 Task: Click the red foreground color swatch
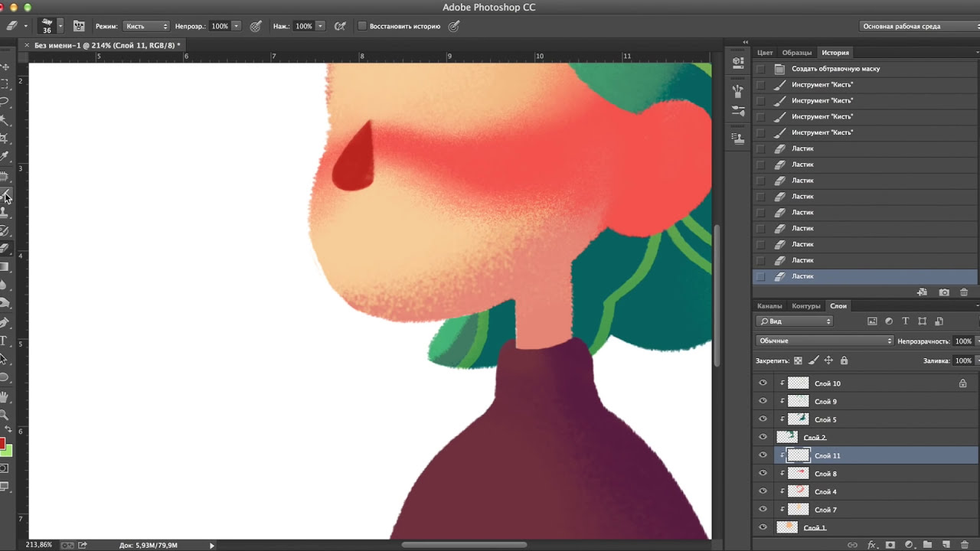(2, 444)
